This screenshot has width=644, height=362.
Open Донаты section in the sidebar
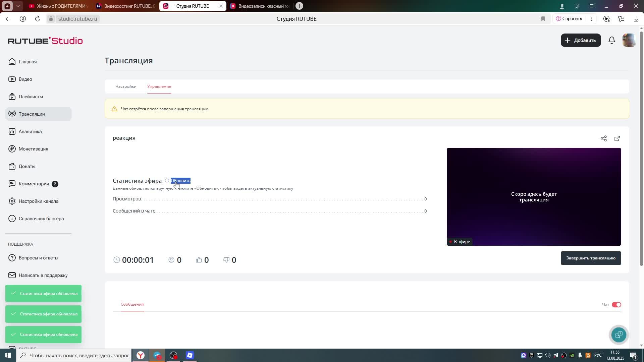pos(27,166)
